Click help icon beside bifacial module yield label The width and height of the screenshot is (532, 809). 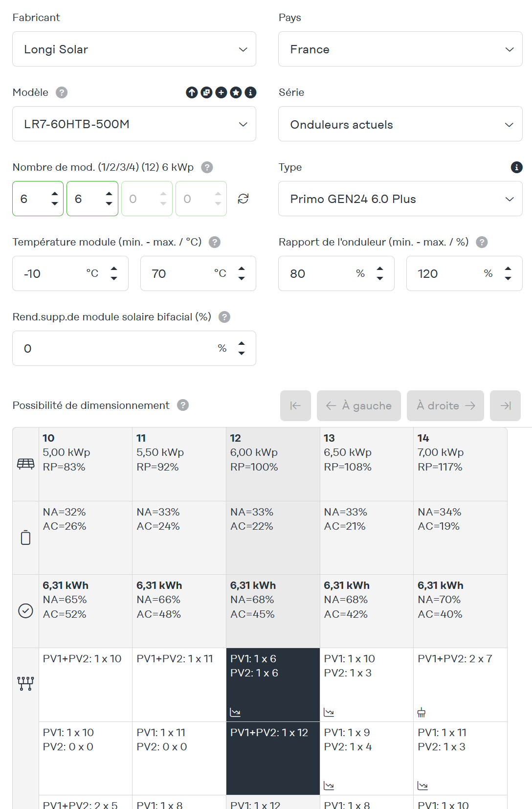point(224,317)
